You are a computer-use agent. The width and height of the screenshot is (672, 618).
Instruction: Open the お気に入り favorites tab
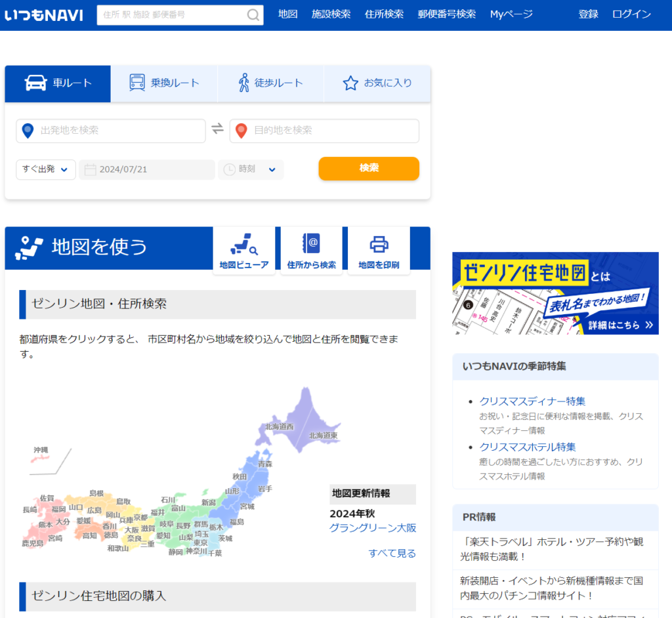377,83
